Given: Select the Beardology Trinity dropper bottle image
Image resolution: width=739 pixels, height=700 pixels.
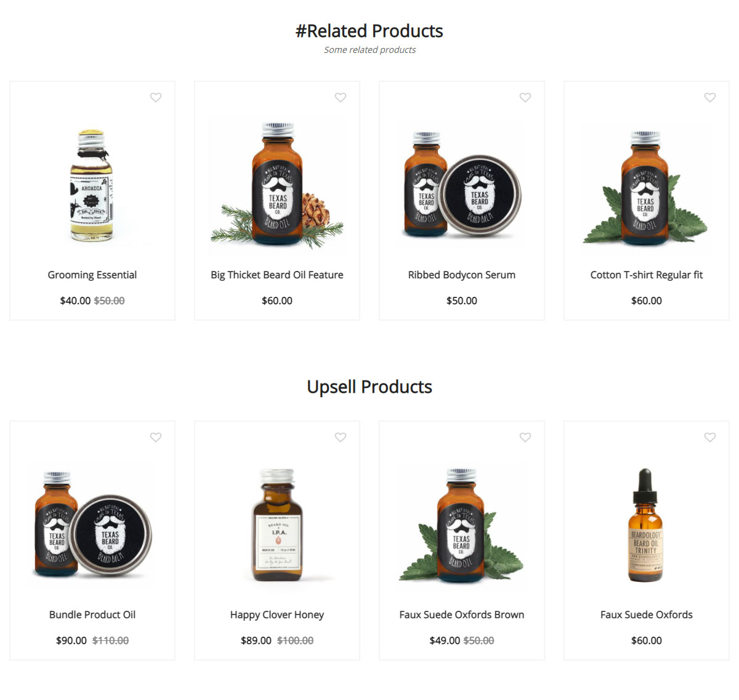Looking at the screenshot, I should pyautogui.click(x=647, y=525).
